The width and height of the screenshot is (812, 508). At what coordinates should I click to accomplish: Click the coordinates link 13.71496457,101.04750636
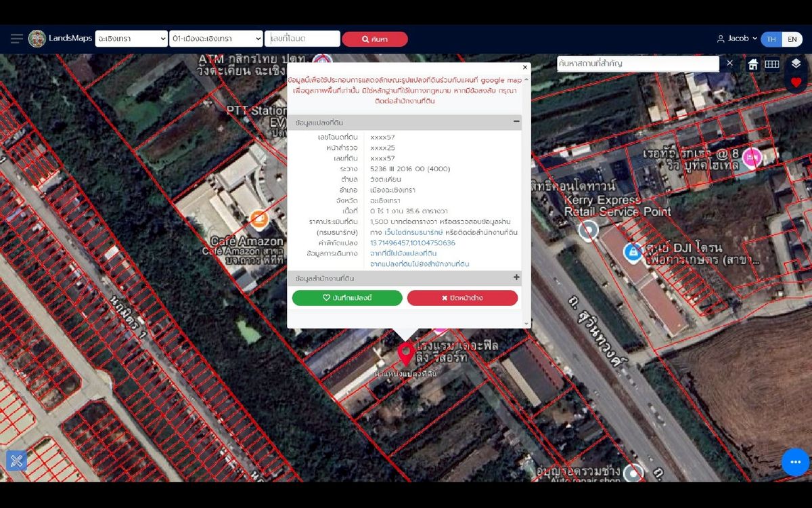[413, 243]
